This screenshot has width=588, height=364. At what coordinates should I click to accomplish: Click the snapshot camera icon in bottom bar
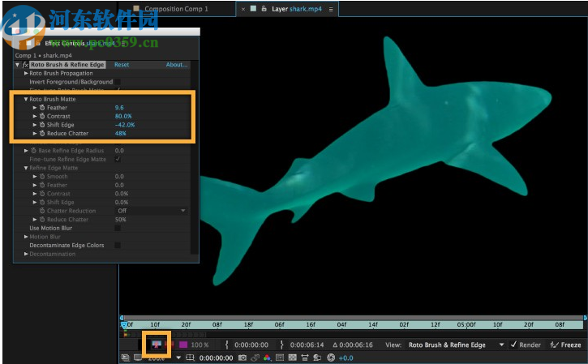point(242,358)
